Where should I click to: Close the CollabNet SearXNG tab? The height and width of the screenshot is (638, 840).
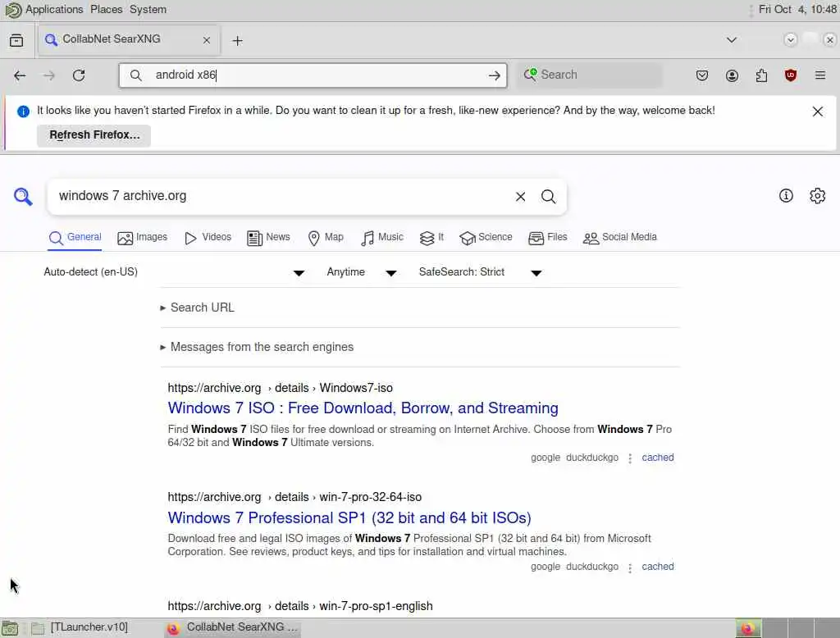[206, 40]
